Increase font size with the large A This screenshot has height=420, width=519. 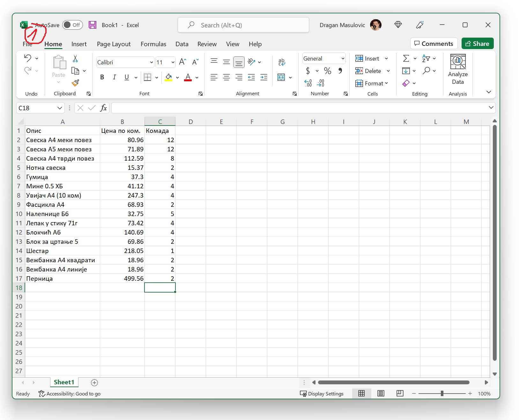[182, 62]
